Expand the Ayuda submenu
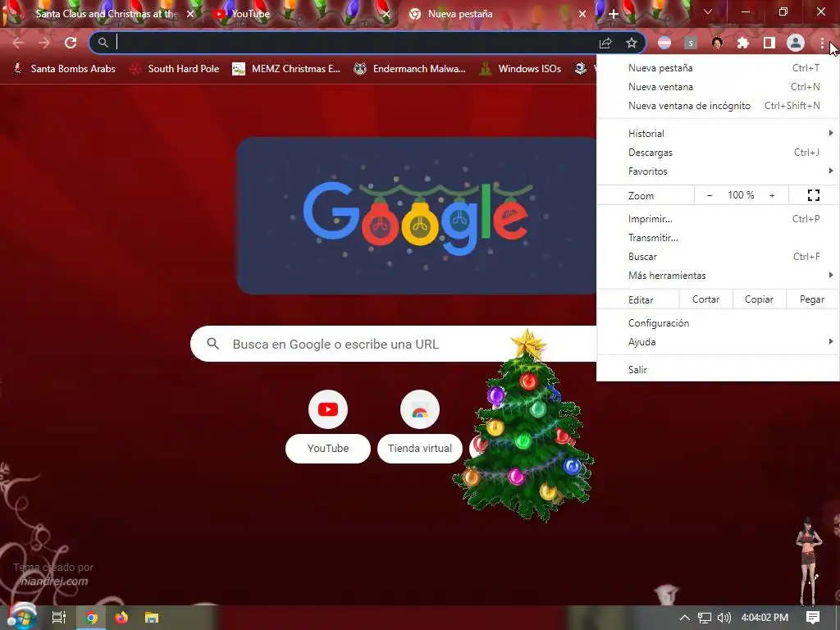 point(718,342)
